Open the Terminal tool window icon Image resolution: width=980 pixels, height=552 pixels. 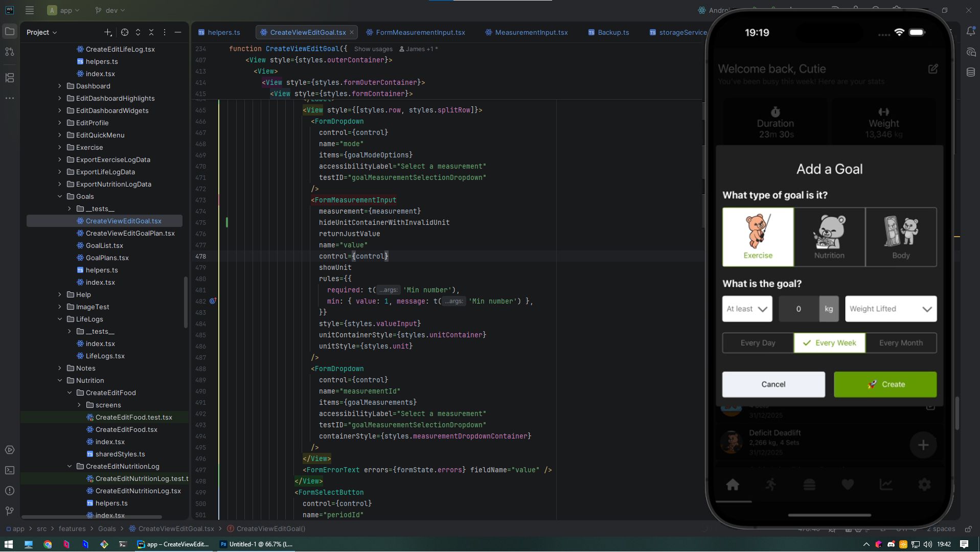(10, 470)
